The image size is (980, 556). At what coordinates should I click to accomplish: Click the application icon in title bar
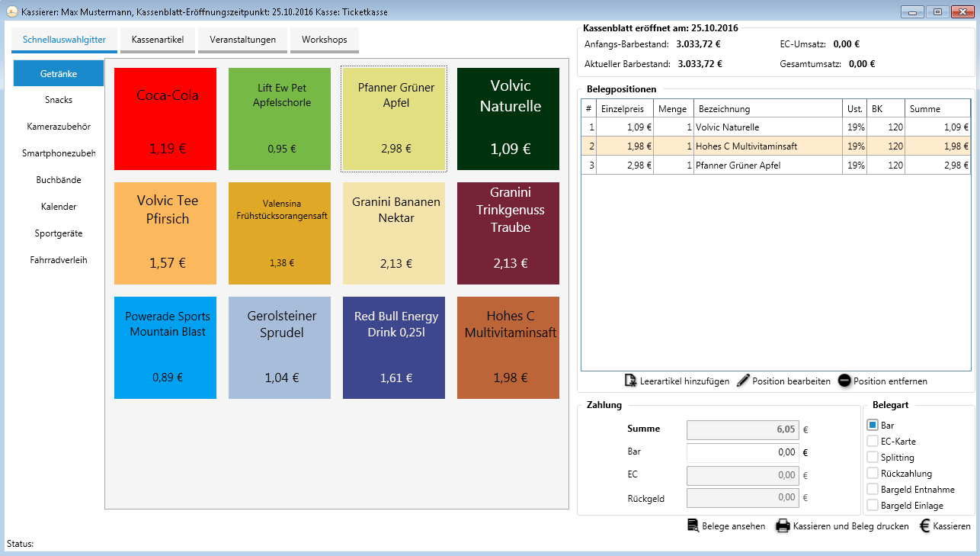[11, 11]
